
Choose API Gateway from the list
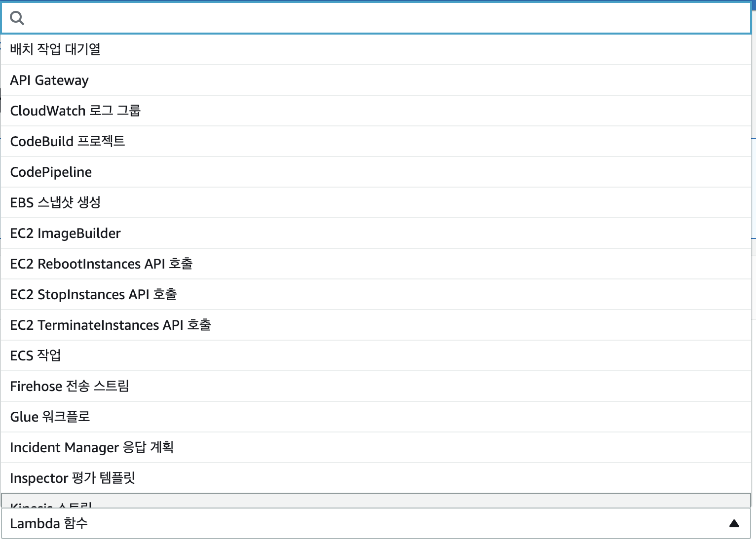376,80
